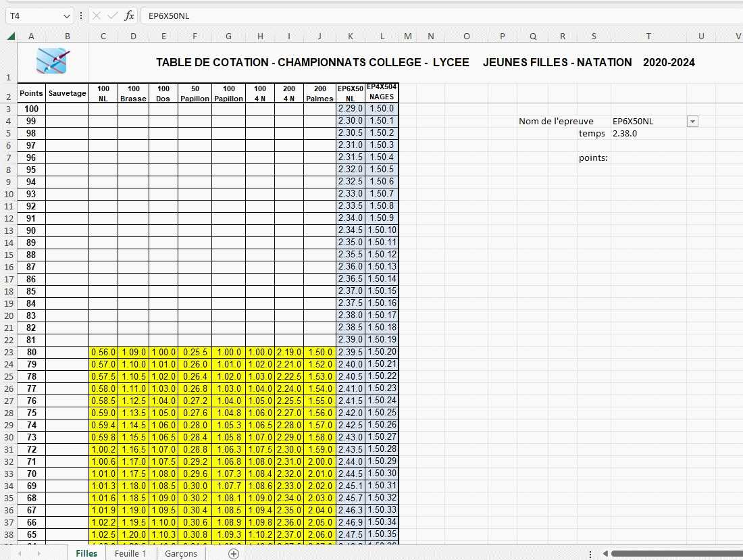Select yellow cell with value 1.09.0 in row 23
Screen dimensions: 743x560
(133, 352)
